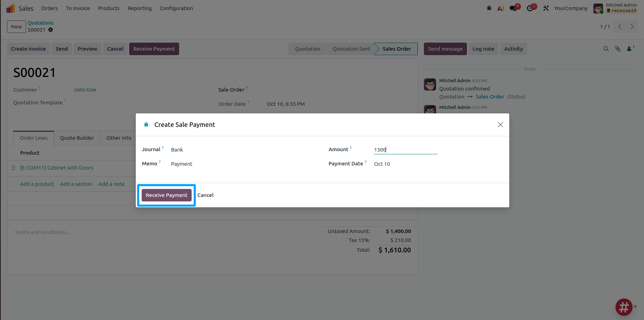Click the Quotations breadcrumb link

pos(41,23)
